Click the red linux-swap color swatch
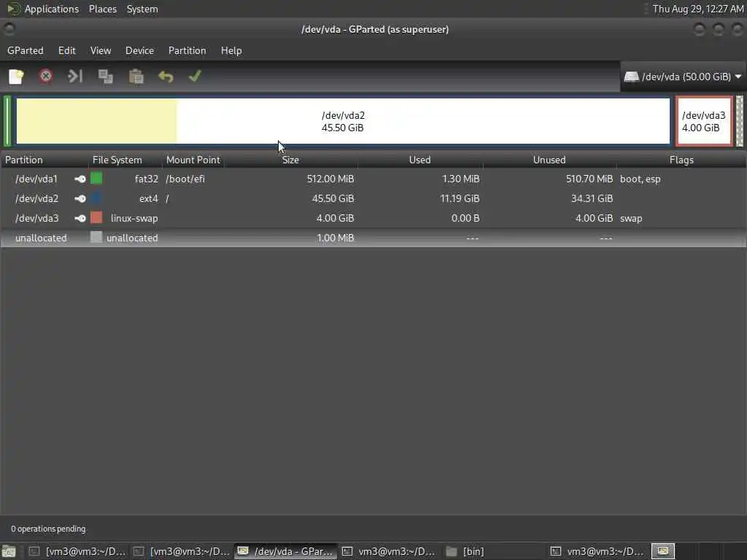Image resolution: width=747 pixels, height=560 pixels. click(x=96, y=217)
